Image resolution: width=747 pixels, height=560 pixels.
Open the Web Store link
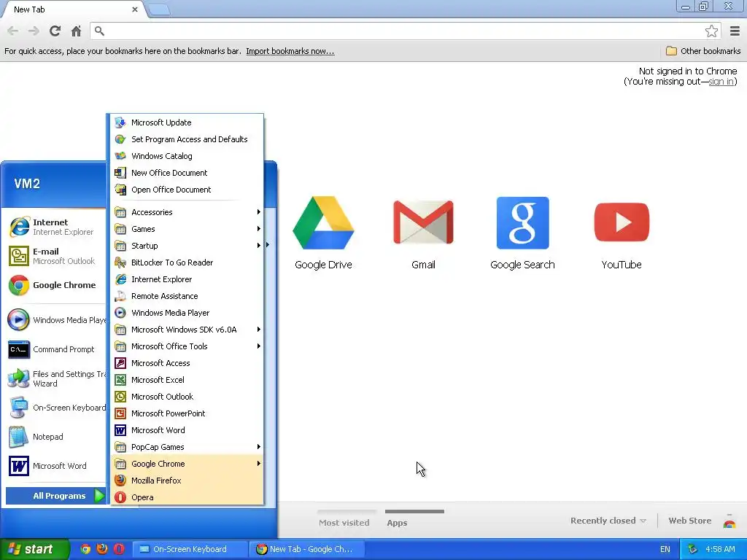click(689, 521)
